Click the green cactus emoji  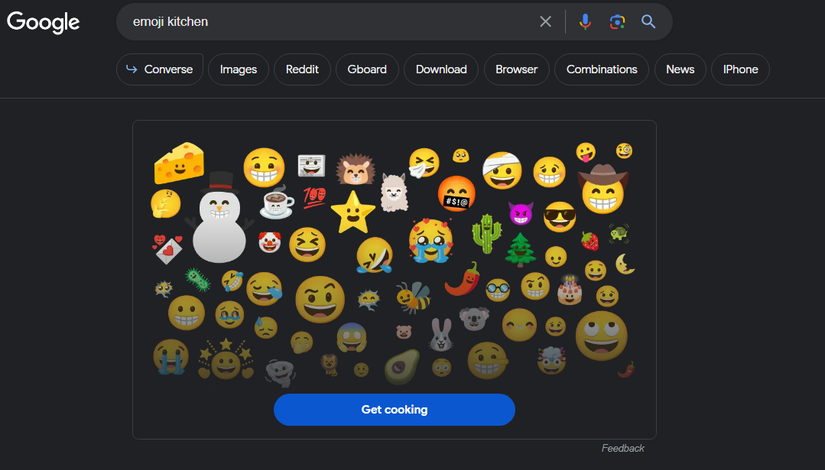486,234
